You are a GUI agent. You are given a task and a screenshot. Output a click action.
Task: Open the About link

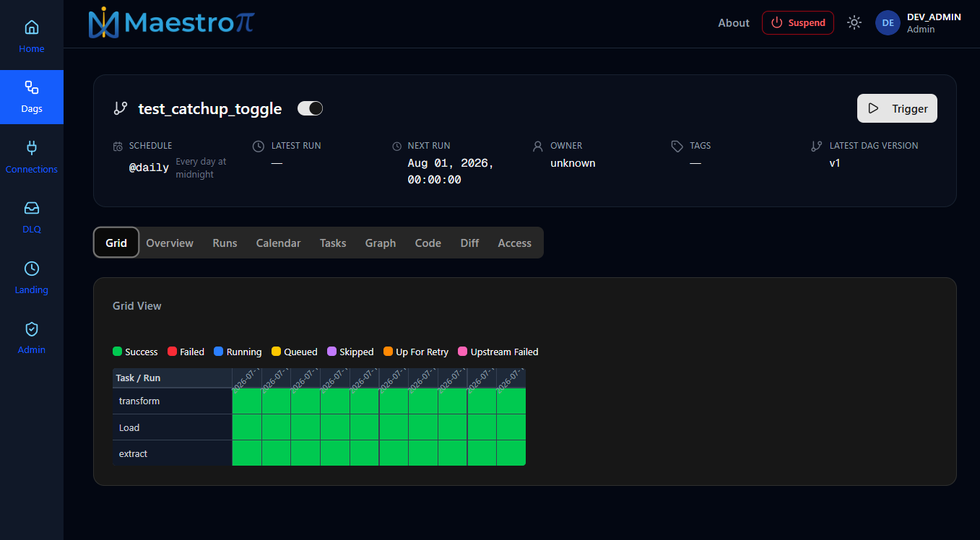[x=734, y=23]
